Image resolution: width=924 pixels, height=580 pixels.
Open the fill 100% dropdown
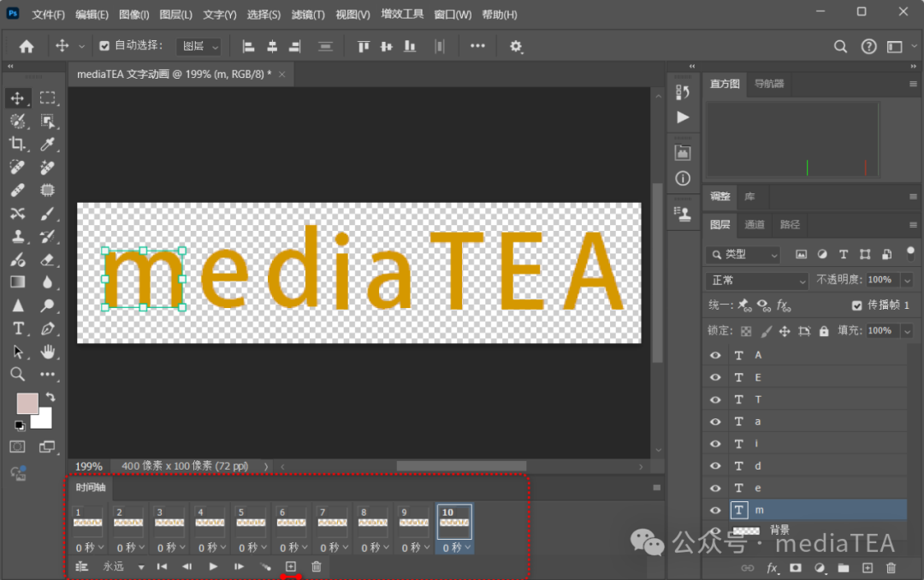(x=908, y=331)
